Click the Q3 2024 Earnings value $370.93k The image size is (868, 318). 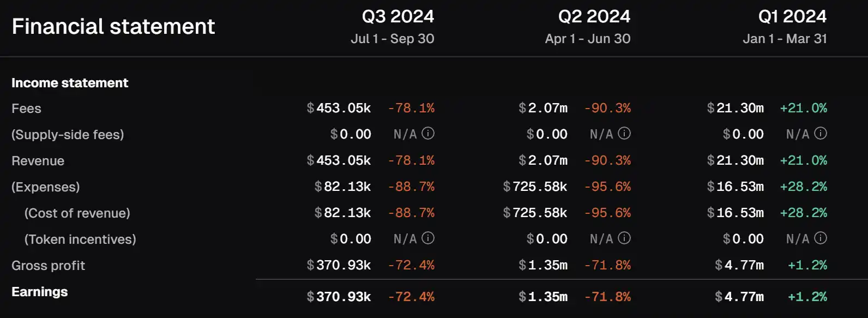[x=339, y=297]
